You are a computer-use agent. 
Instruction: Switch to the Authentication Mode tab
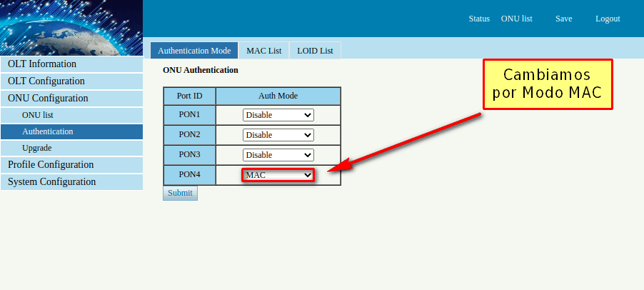pos(194,51)
